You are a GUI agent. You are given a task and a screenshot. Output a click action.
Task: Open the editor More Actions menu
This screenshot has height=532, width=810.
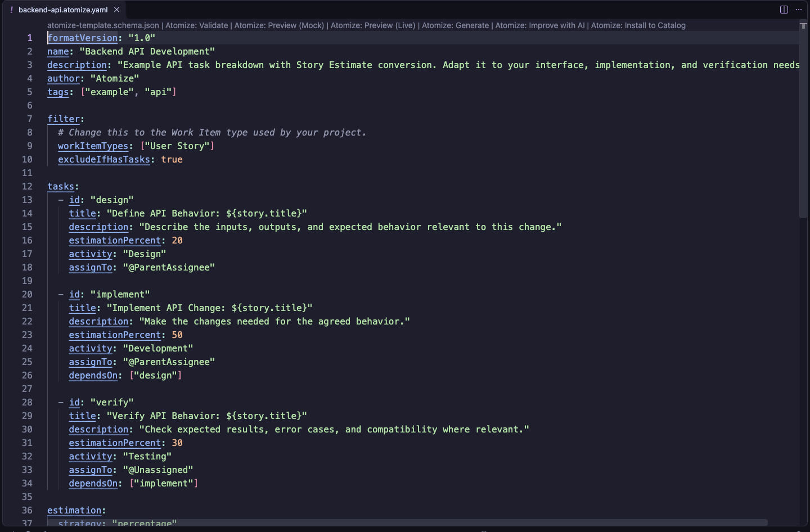click(x=799, y=10)
